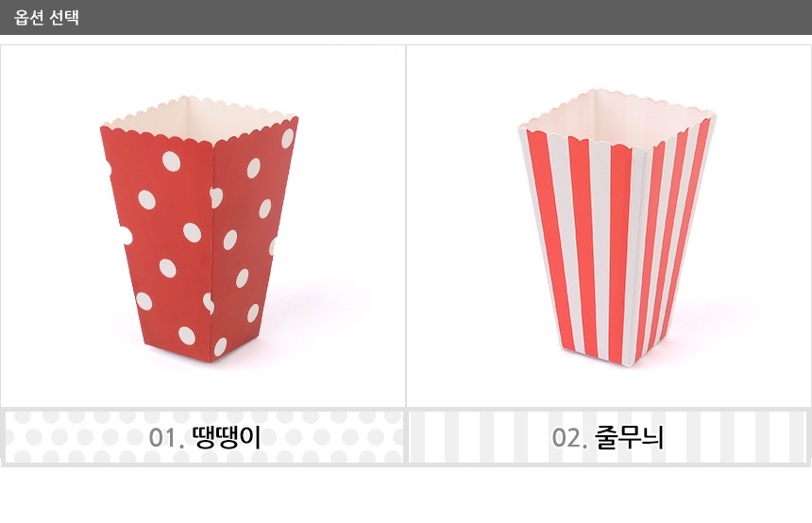Image resolution: width=812 pixels, height=523 pixels.
Task: Pick a coral red stripe on striped box
Action: [583, 244]
